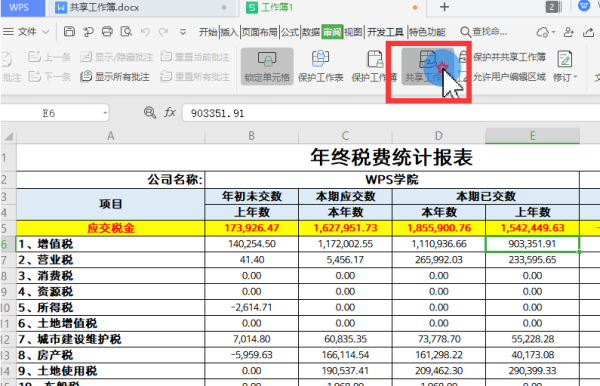The width and height of the screenshot is (600, 386).
Task: Expand the quick access toolbar customize arrow
Action: [183, 32]
